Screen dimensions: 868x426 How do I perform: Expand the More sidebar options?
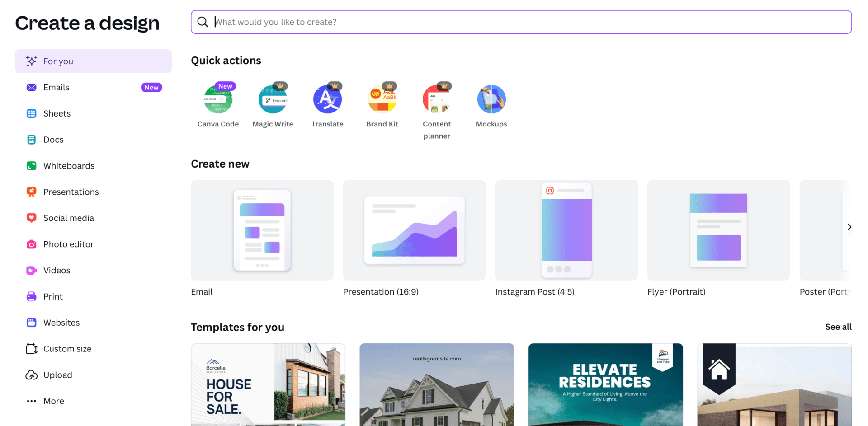tap(53, 401)
